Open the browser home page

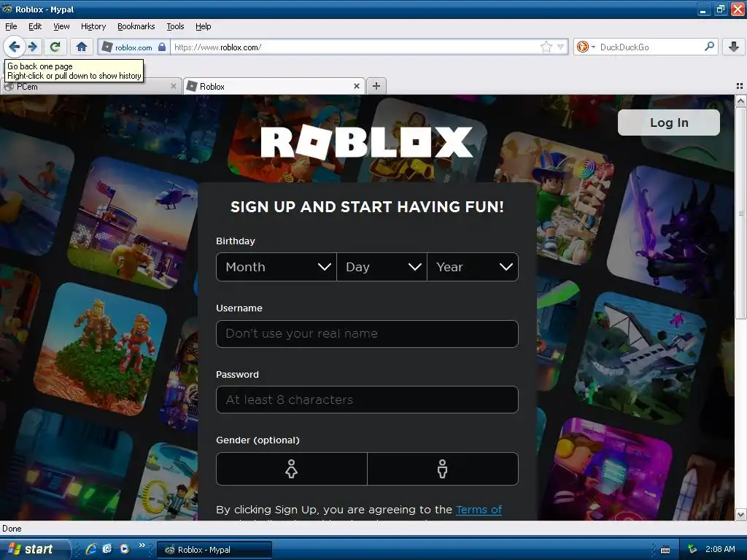pyautogui.click(x=82, y=47)
